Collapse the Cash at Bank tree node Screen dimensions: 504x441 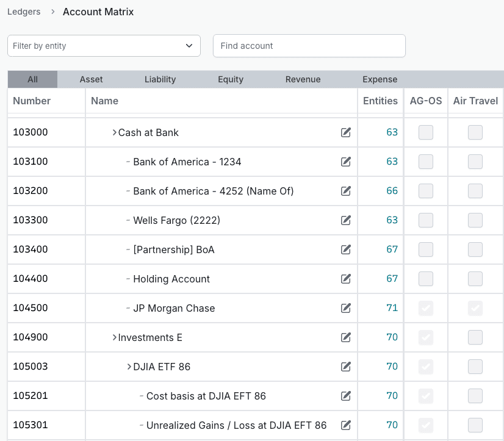coord(114,132)
